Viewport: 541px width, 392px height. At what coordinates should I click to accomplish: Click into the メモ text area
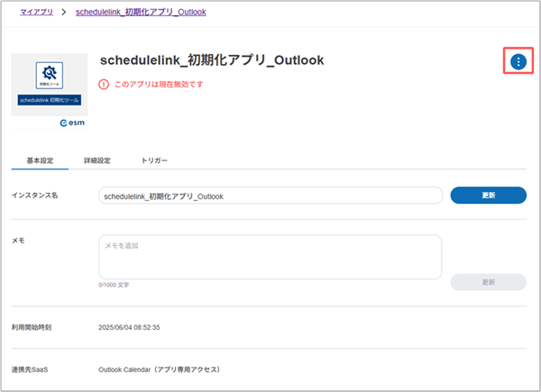(x=270, y=257)
